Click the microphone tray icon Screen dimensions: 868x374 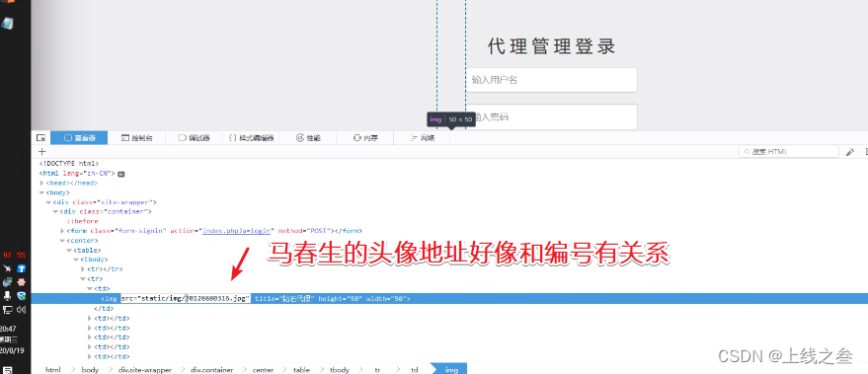coord(8,296)
